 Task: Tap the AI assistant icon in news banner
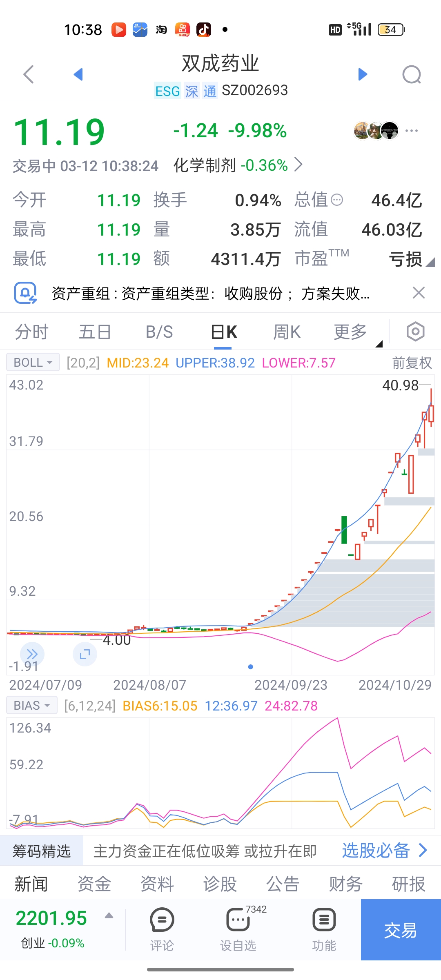point(25,293)
